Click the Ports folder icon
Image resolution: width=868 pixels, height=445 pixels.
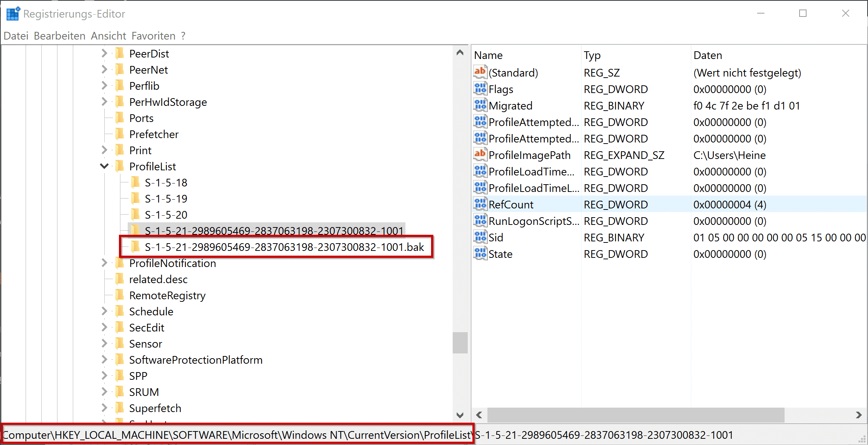tap(120, 118)
